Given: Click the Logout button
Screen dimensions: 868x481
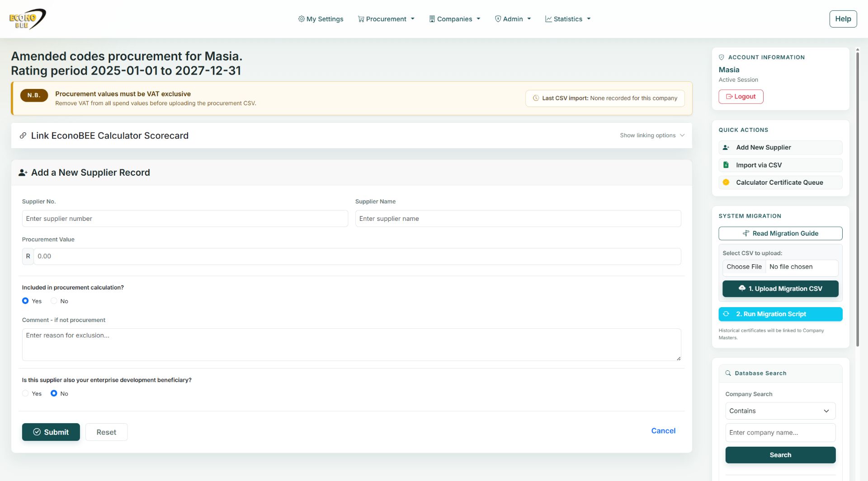Looking at the screenshot, I should (741, 97).
